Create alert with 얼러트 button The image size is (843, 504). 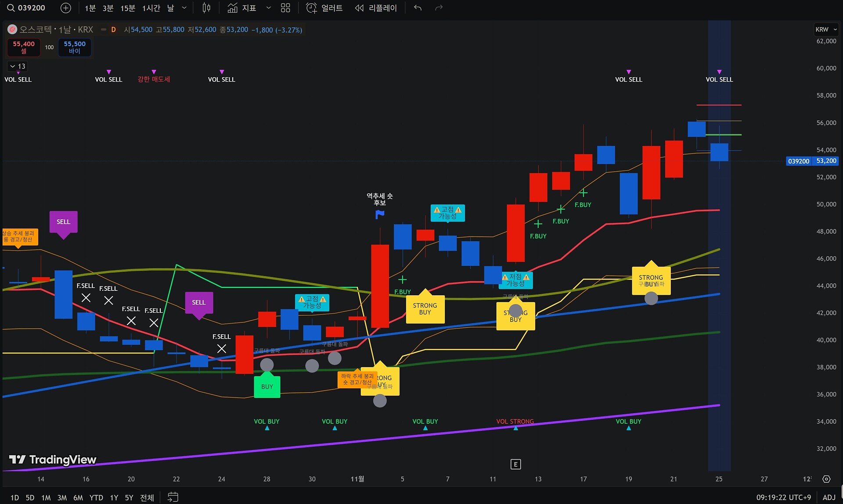324,8
